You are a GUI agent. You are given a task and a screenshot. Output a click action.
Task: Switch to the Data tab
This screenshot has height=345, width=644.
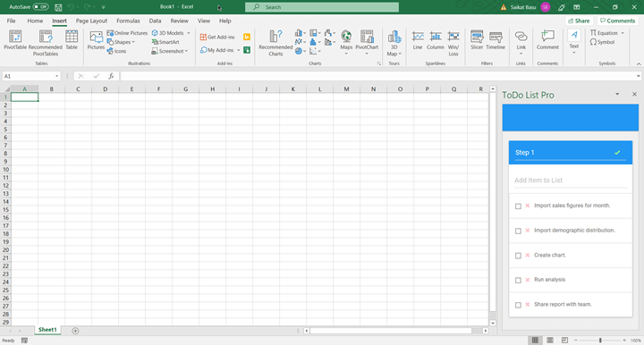[155, 21]
